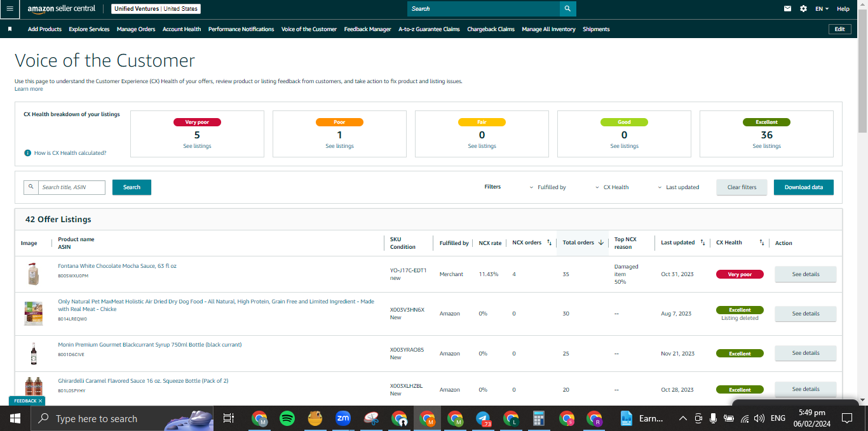Image resolution: width=868 pixels, height=431 pixels.
Task: Sort by the Total orders arrow
Action: (x=600, y=242)
